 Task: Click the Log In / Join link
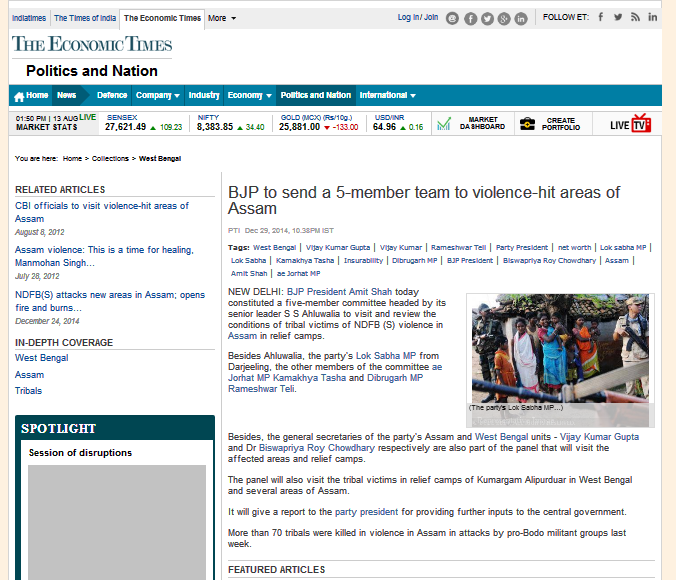click(x=418, y=17)
